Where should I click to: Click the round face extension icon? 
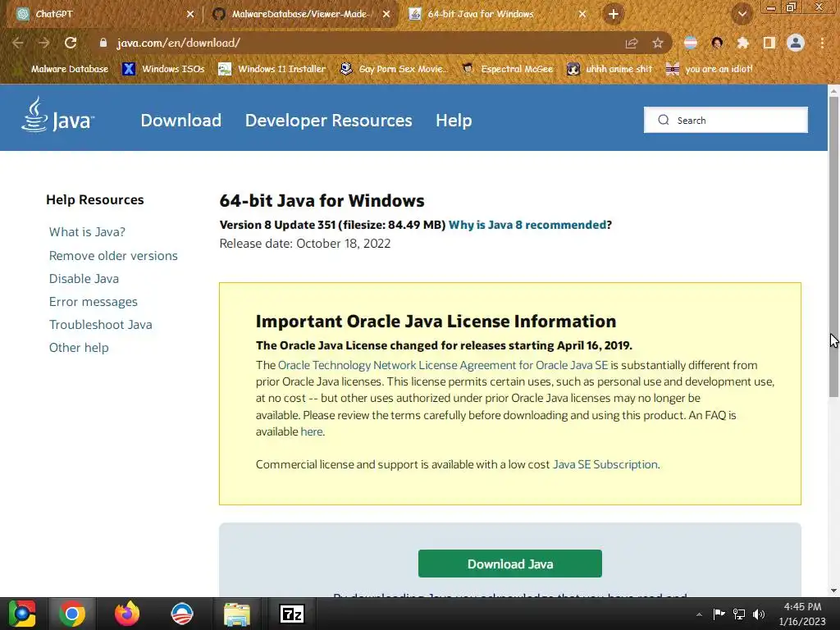tap(717, 43)
